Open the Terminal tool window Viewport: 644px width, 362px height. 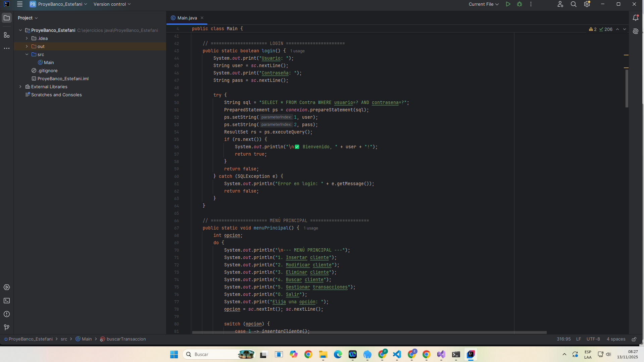7,301
